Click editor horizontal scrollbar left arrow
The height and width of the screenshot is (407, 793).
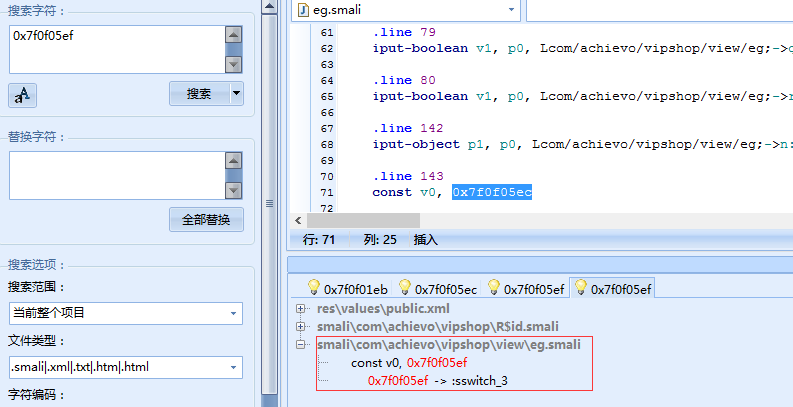[297, 220]
